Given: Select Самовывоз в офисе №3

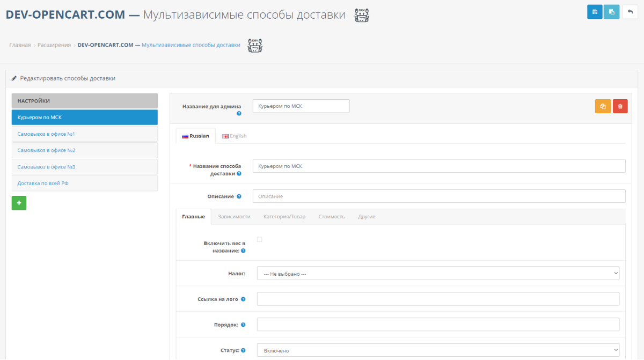Looking at the screenshot, I should [x=85, y=167].
